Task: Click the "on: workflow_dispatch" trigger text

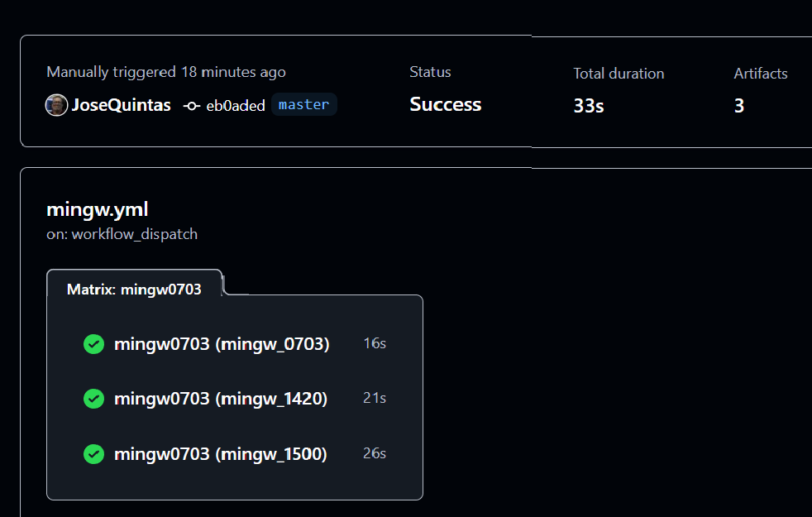Action: point(122,234)
